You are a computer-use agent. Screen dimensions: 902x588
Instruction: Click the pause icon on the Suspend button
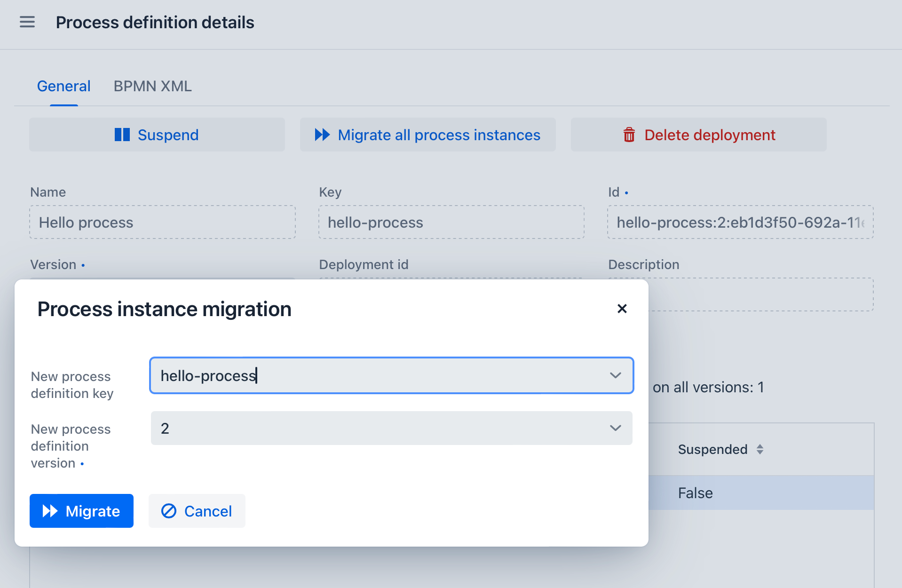(x=122, y=135)
